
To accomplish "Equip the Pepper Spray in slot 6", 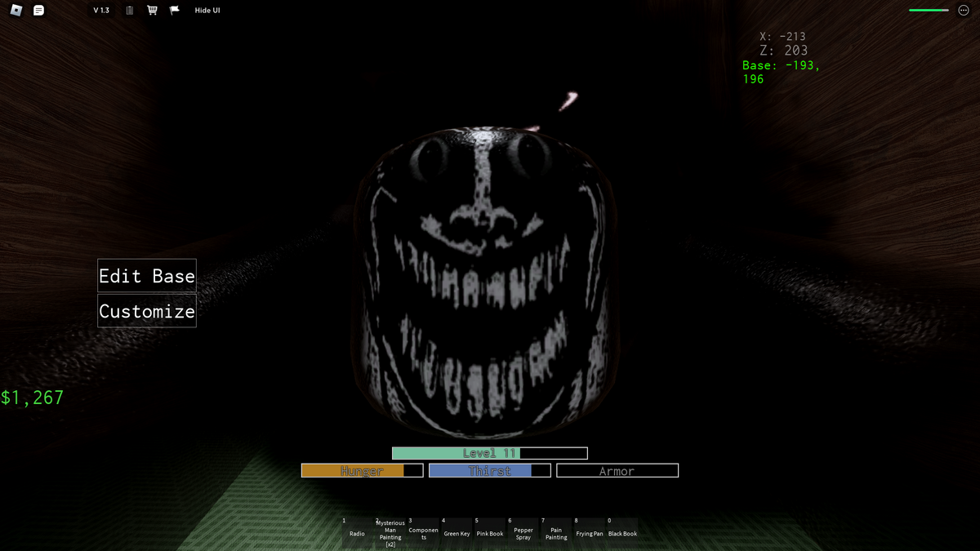I will [x=523, y=530].
